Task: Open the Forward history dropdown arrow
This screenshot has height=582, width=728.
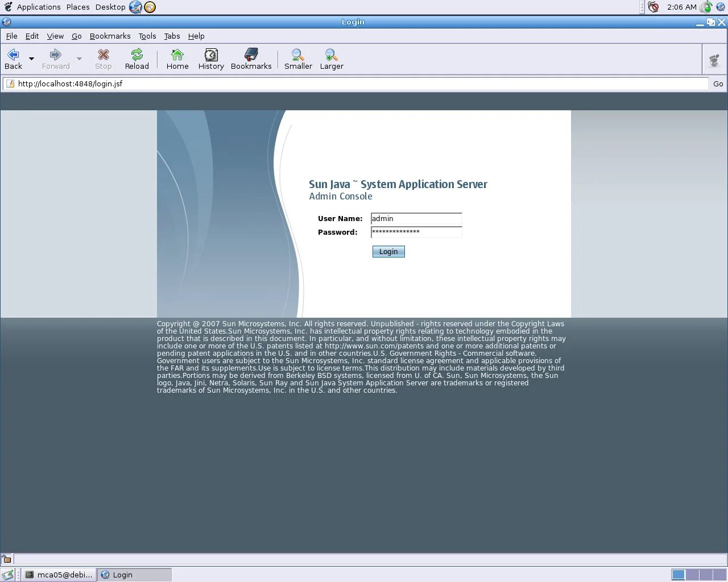Action: click(x=79, y=59)
